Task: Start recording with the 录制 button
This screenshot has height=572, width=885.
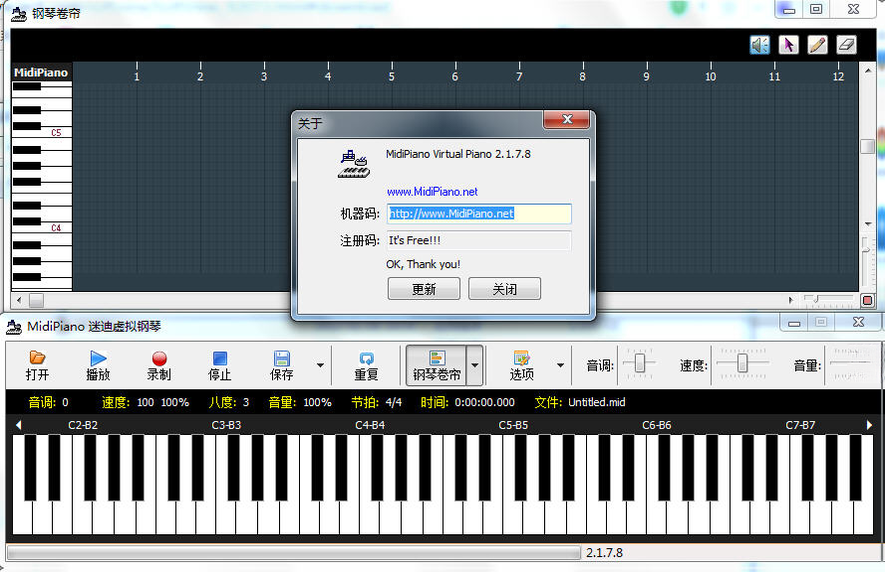Action: (x=159, y=365)
